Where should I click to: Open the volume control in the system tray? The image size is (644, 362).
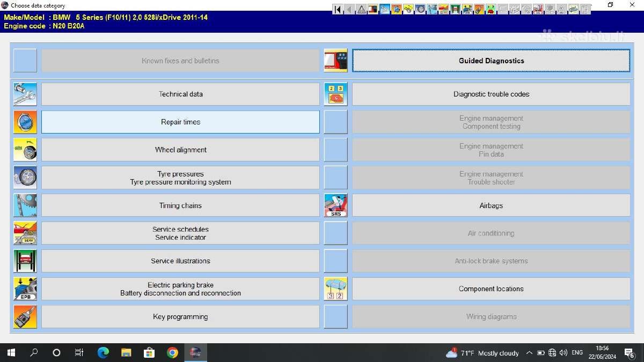563,353
